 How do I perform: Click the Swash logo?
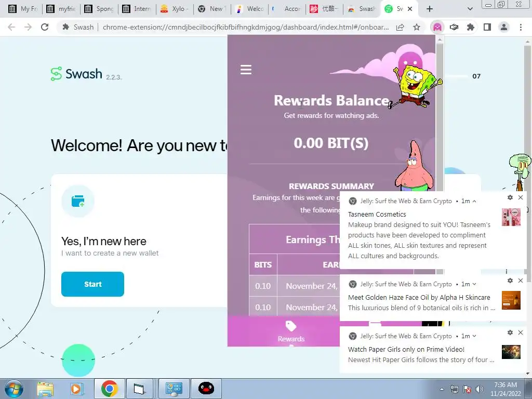click(77, 74)
